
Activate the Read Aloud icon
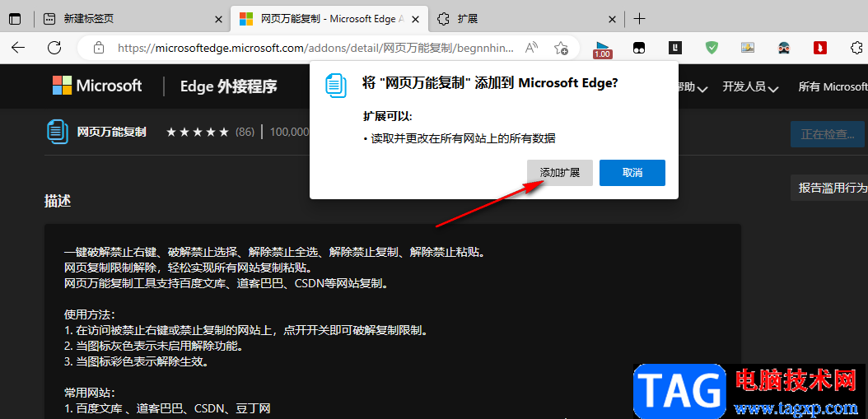[531, 48]
